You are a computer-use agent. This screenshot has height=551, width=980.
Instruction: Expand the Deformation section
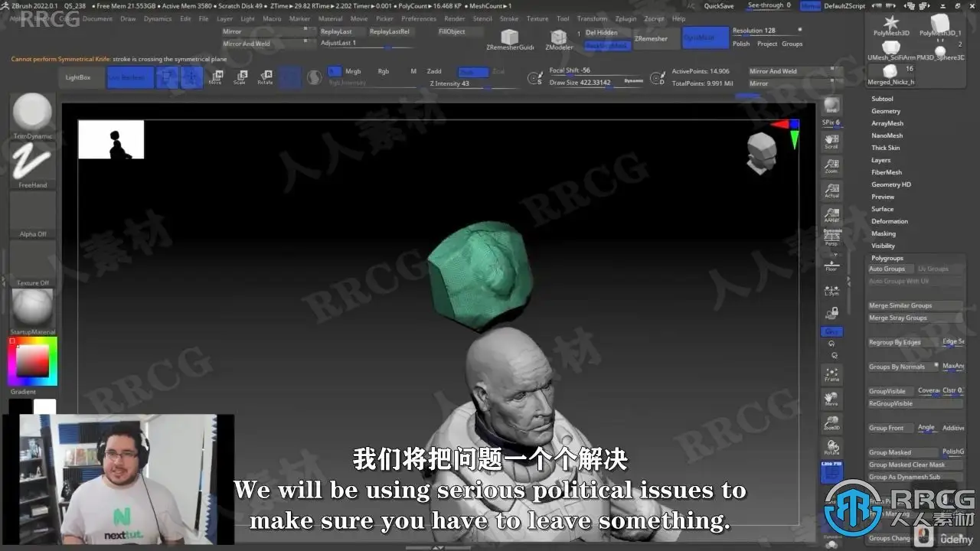pos(890,221)
